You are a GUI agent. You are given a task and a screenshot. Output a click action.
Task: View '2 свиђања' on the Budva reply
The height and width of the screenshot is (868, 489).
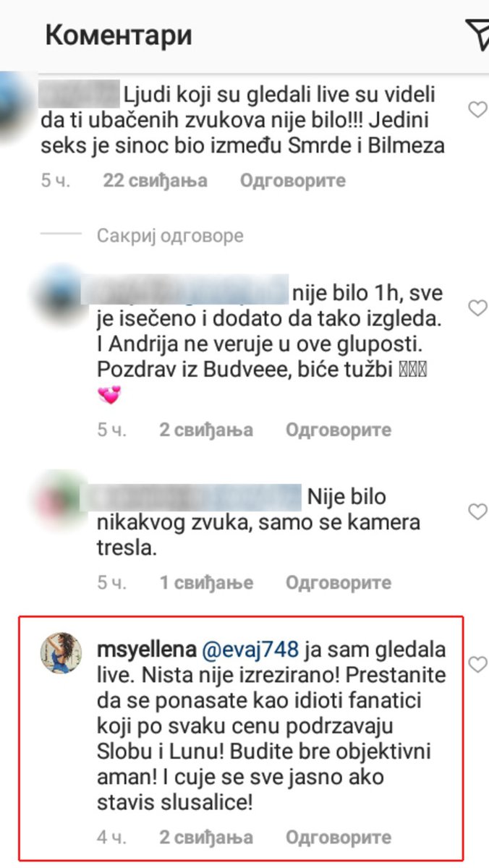(x=206, y=430)
